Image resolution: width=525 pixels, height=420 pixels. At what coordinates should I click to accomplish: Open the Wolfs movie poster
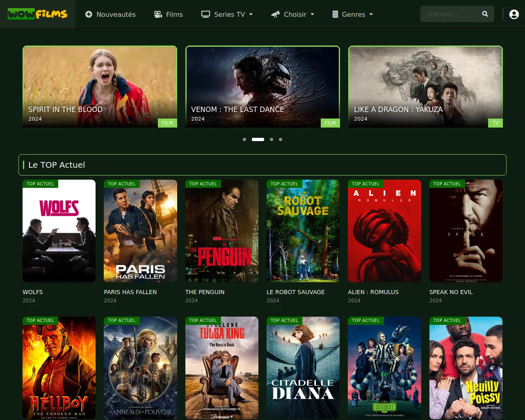coord(59,231)
